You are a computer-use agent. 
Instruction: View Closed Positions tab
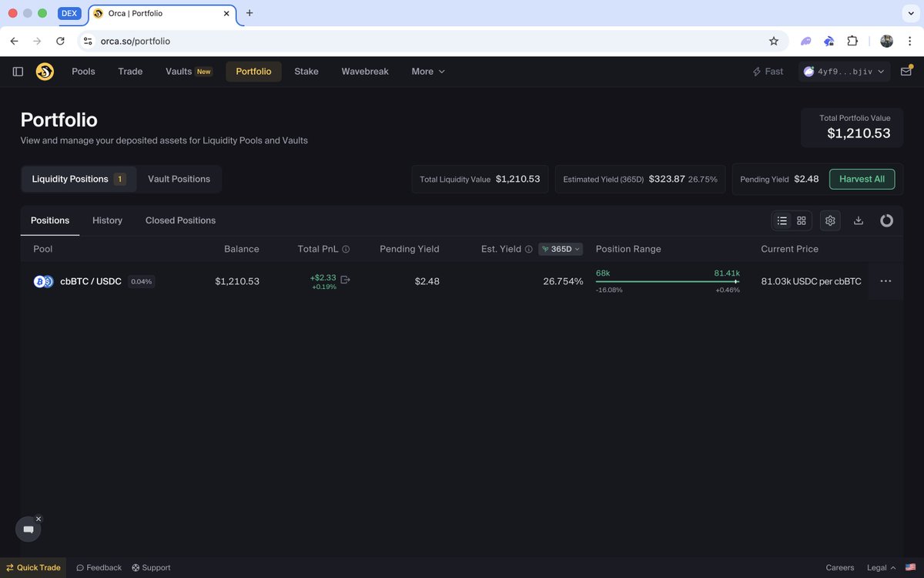pyautogui.click(x=180, y=220)
